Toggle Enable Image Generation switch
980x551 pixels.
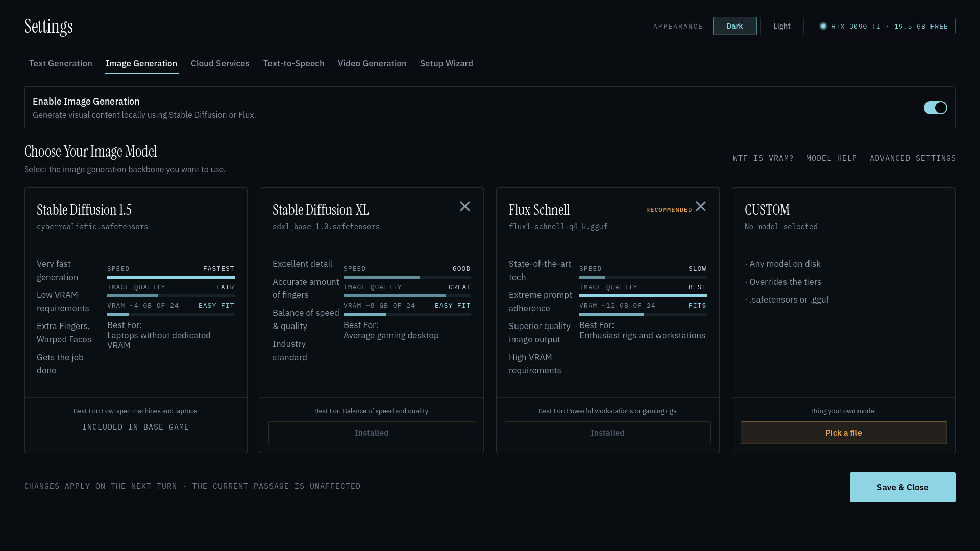coord(935,108)
